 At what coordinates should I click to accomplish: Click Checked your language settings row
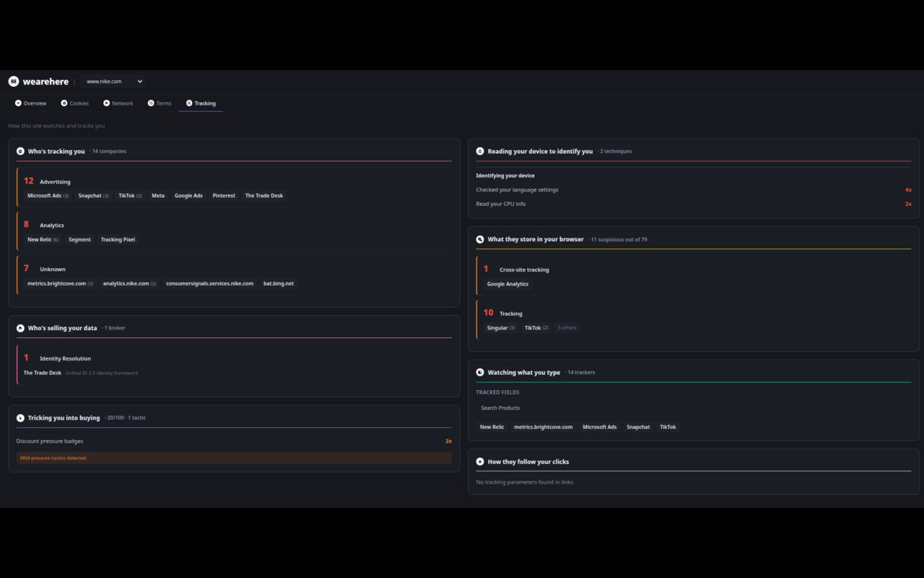click(694, 190)
